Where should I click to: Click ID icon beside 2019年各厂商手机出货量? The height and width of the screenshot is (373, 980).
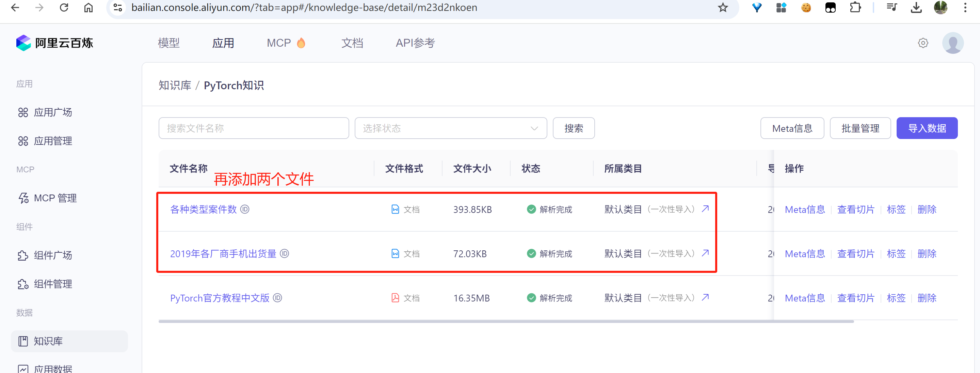pos(285,253)
